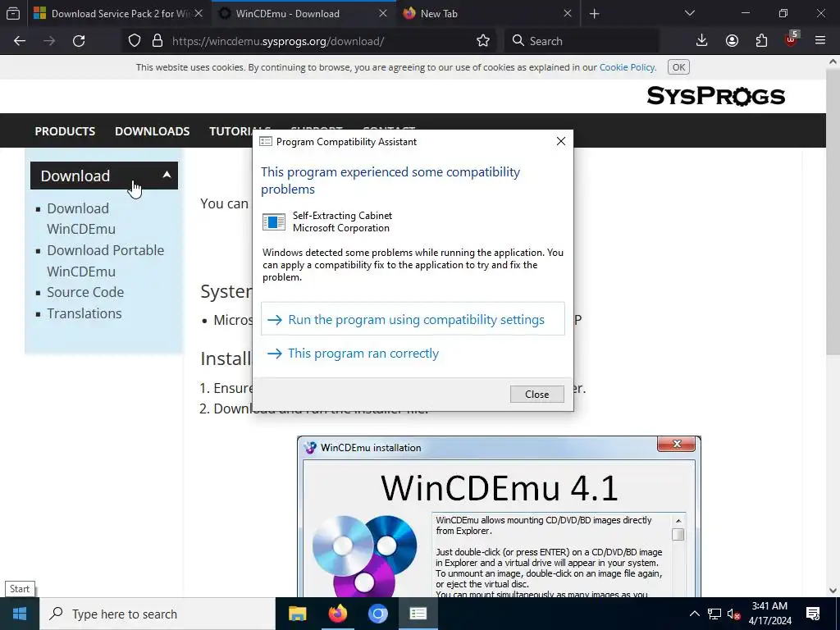Image resolution: width=840 pixels, height=630 pixels.
Task: Switch to the New Tab tab
Action: point(479,13)
